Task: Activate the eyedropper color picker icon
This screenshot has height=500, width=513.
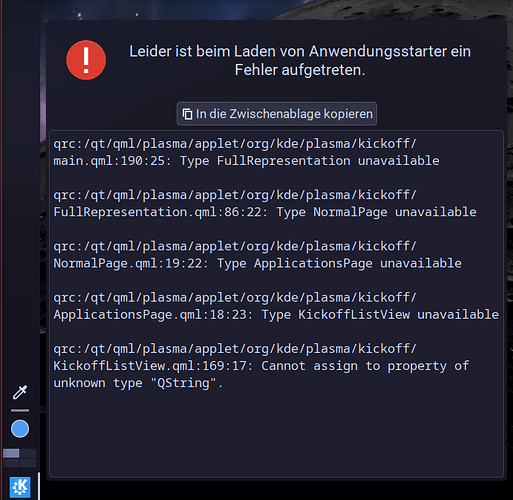Action: click(x=20, y=392)
